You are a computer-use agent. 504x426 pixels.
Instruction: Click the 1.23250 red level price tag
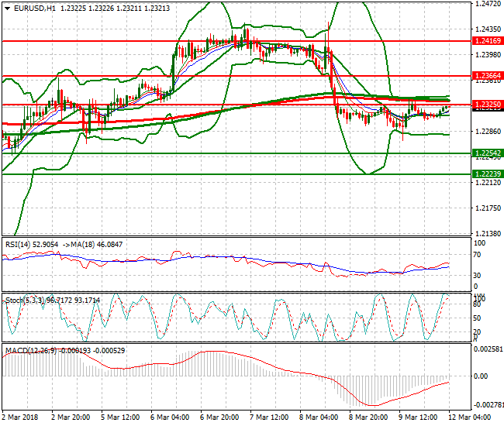click(x=488, y=104)
